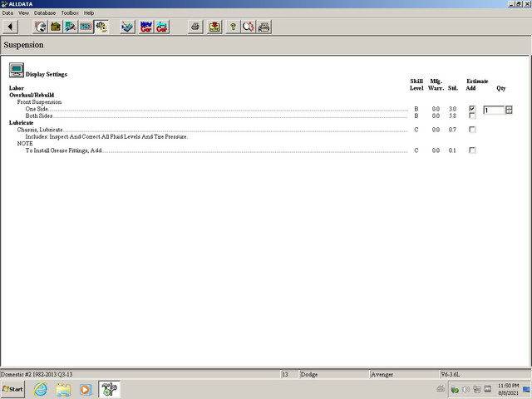Open the Help menu
Screen dimensions: 532x399
[x=89, y=13]
